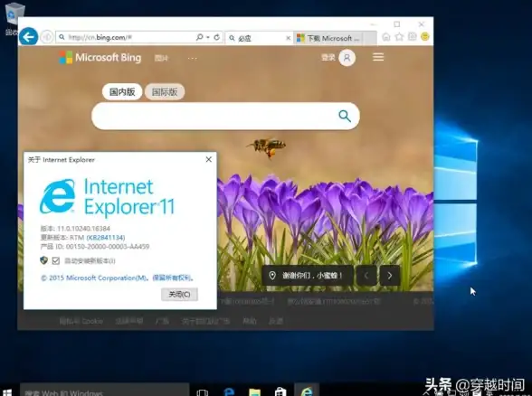532x396 pixels.
Task: Open the favorites star icon
Action: tap(399, 36)
